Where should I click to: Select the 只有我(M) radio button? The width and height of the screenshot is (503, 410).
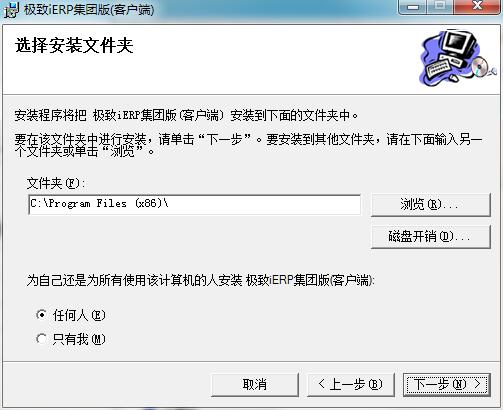pyautogui.click(x=41, y=339)
